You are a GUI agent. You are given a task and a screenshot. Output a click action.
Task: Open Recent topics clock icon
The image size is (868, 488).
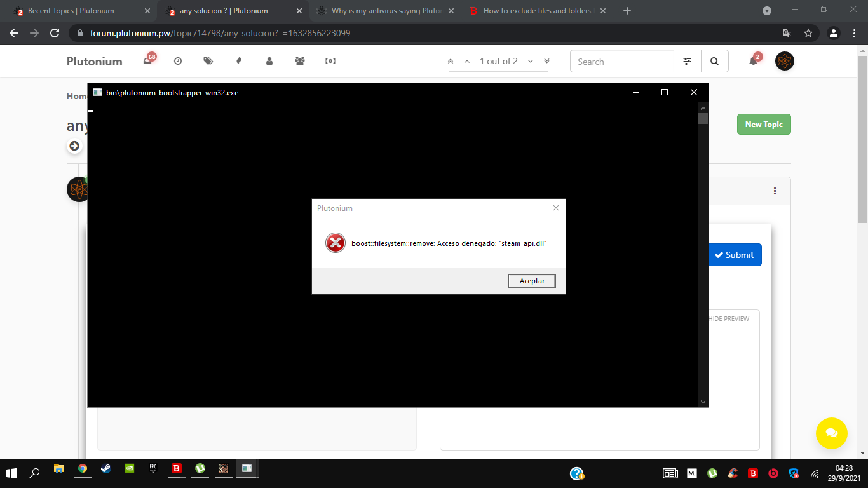[x=178, y=62]
